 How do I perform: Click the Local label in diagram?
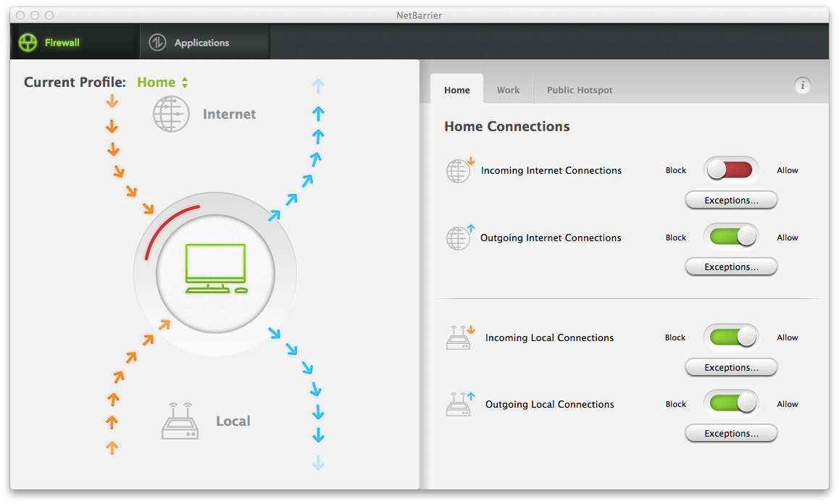(233, 421)
